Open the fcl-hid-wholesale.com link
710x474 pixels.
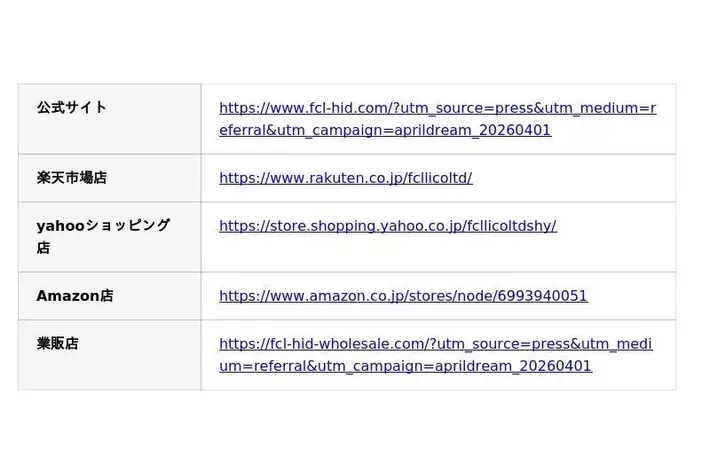point(435,344)
